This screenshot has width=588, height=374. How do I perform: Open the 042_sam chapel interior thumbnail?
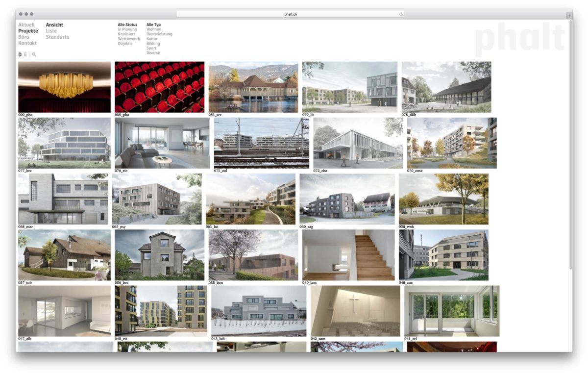pos(355,311)
